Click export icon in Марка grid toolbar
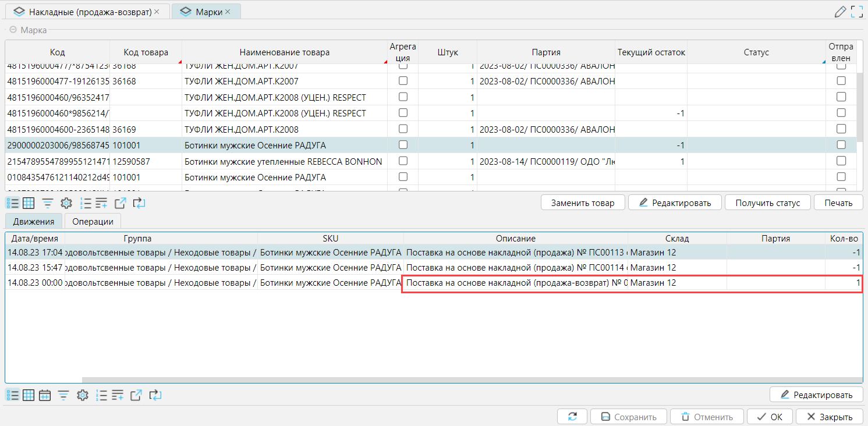Image resolution: width=868 pixels, height=426 pixels. 120,203
